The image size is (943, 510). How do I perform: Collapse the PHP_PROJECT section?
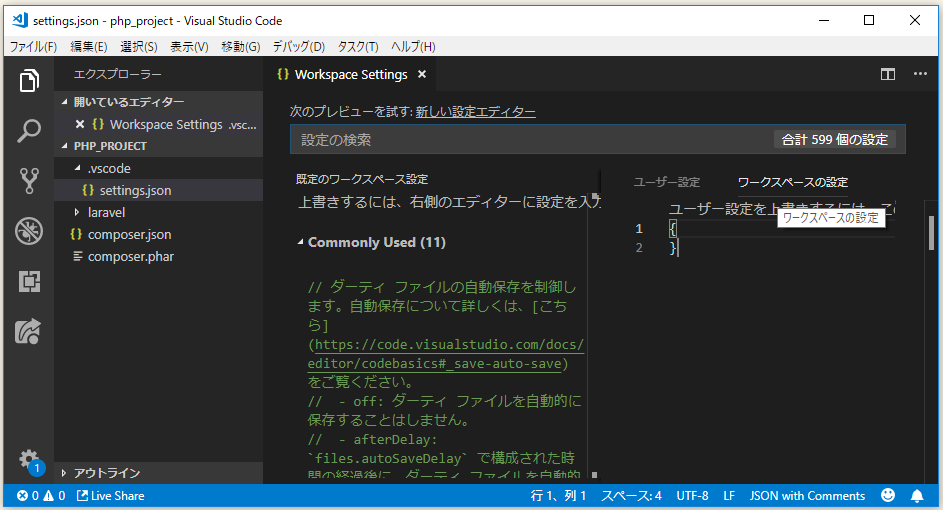click(x=64, y=146)
